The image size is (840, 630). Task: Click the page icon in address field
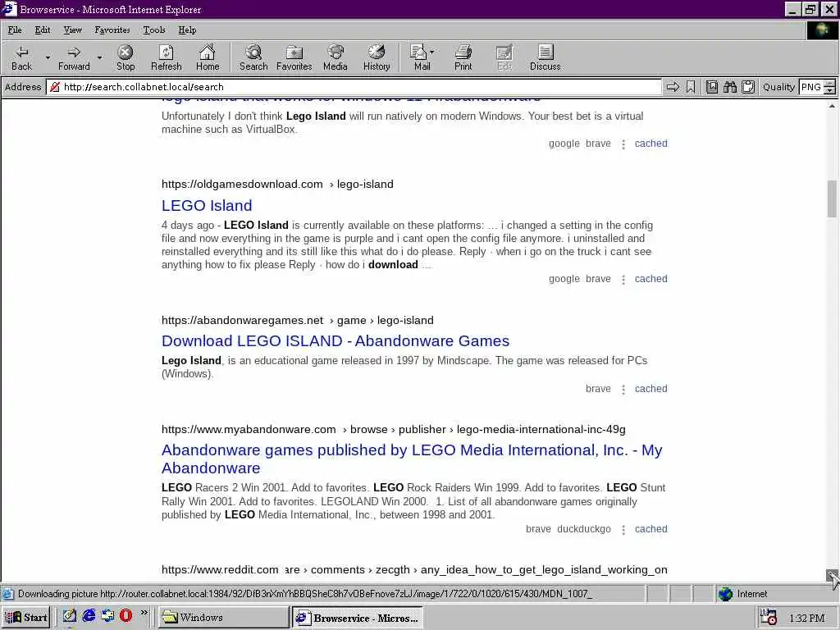coord(55,87)
